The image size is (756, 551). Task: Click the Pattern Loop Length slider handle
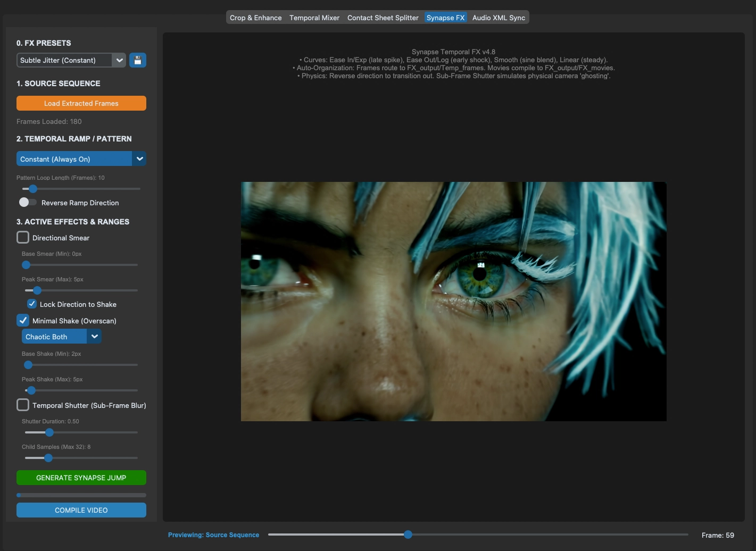click(33, 189)
